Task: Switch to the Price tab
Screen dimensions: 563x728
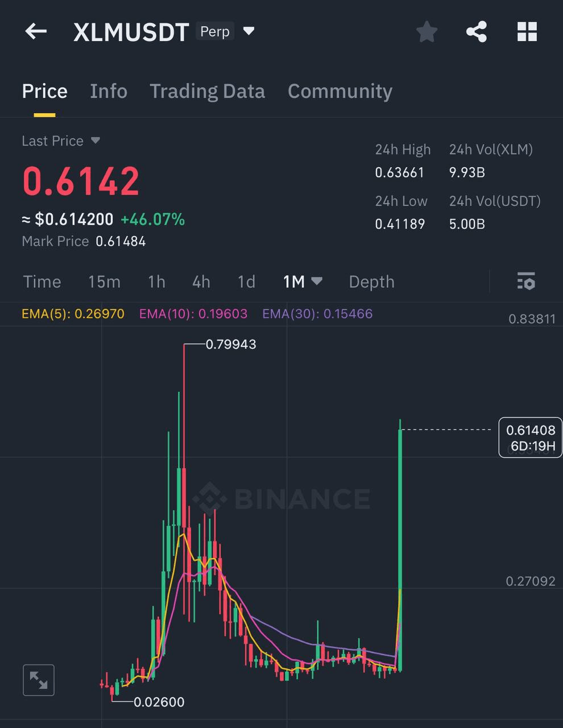Action: pos(44,91)
